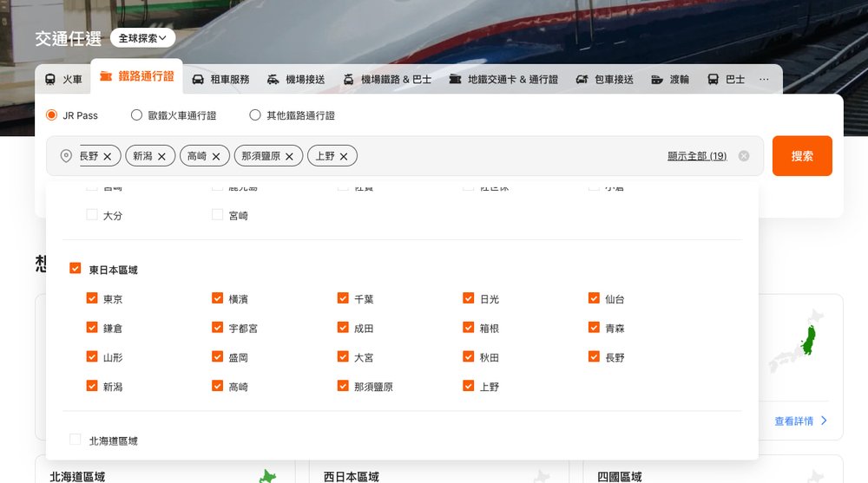Remove the 高崎 tag from the search field
This screenshot has width=868, height=483.
[x=215, y=157]
